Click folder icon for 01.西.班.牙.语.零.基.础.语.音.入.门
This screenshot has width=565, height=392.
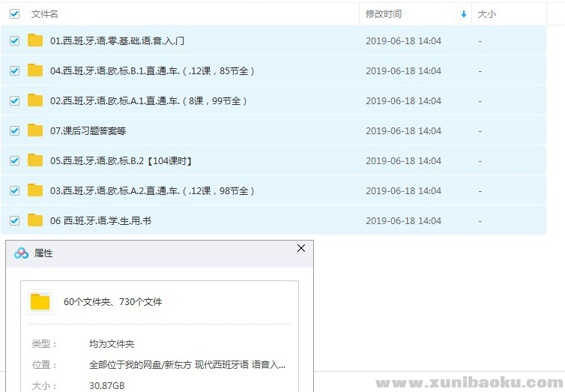(x=35, y=40)
